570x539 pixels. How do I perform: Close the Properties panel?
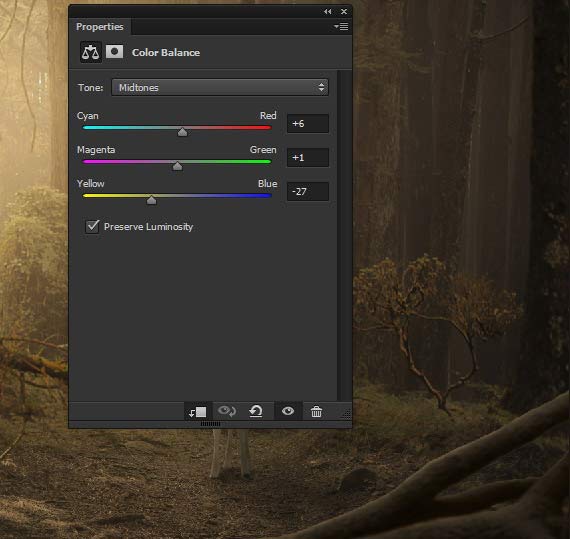[x=344, y=12]
